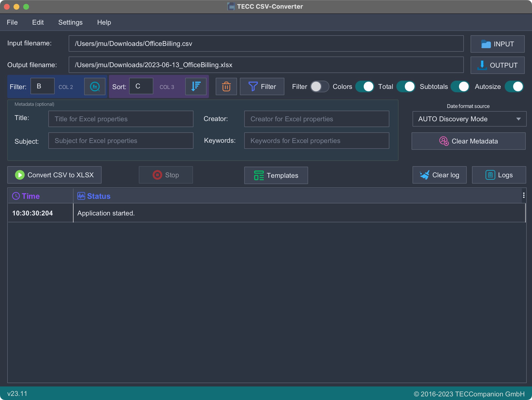Screen dimensions: 532x400
Task: Turn off the Subtotals toggle
Action: (x=460, y=86)
